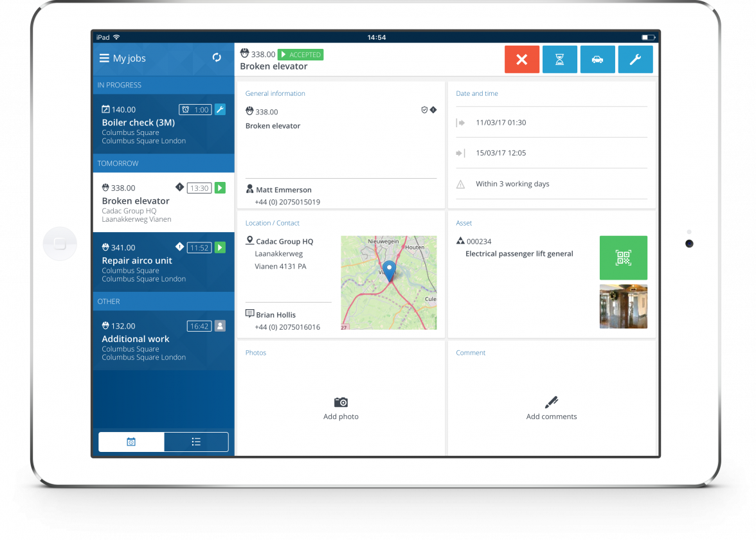Scan the asset QR code
Screen dimensions: 756x540
pos(623,257)
